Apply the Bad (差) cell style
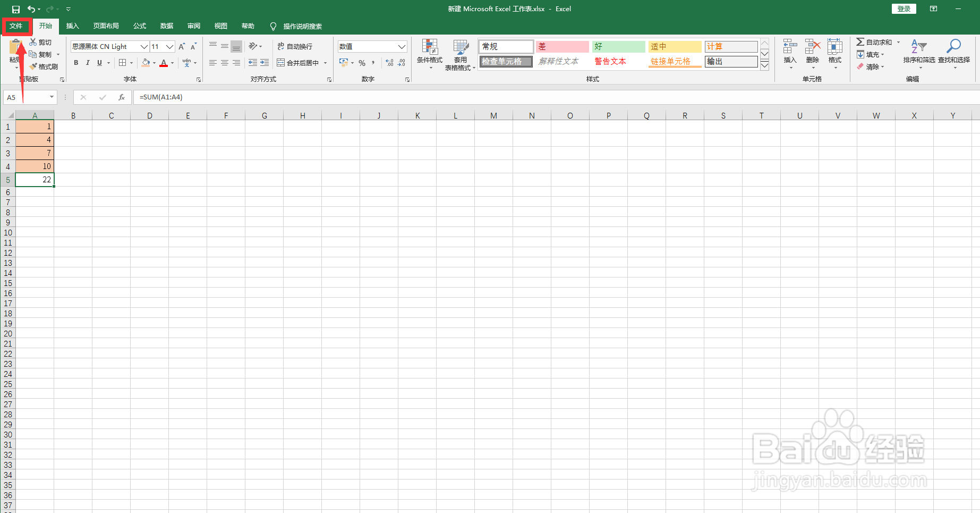This screenshot has height=513, width=980. coord(562,47)
